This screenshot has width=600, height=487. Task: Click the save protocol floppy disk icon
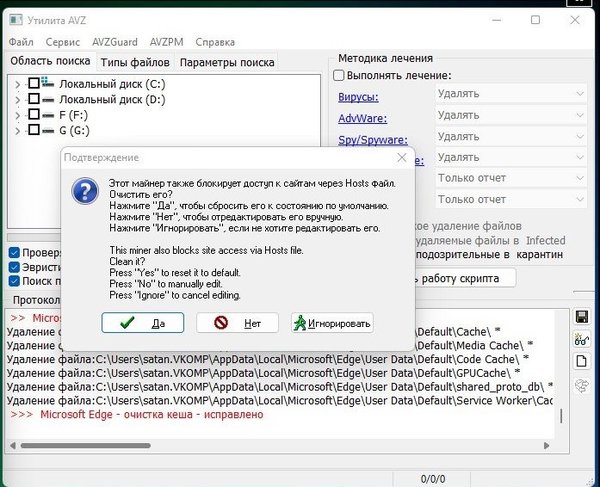582,317
